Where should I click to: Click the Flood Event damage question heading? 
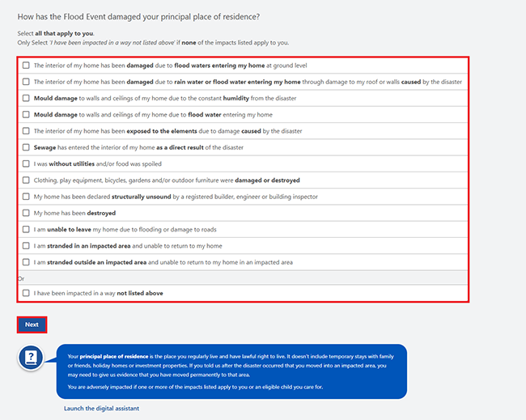coord(138,17)
